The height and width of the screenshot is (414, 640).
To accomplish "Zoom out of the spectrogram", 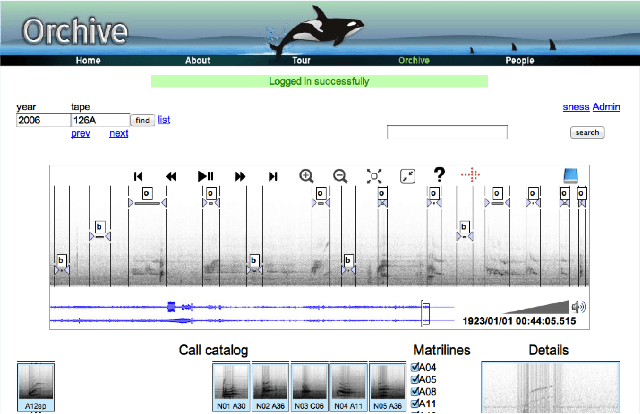I will pos(340,176).
